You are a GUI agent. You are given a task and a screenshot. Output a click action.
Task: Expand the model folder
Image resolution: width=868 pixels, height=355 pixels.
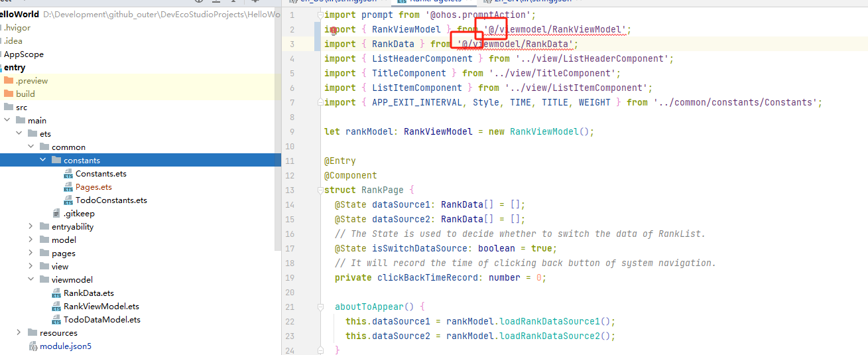tap(31, 240)
